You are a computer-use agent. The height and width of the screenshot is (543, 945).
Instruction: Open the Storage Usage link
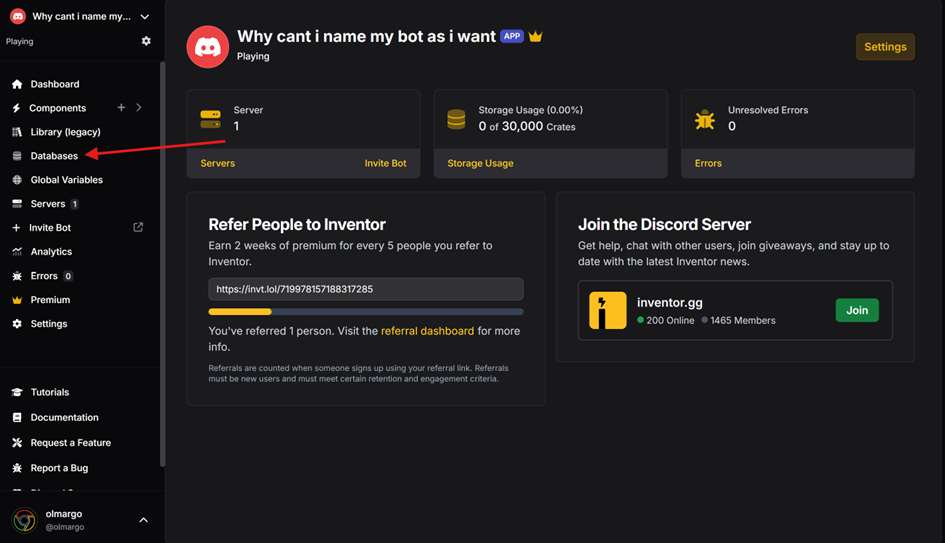(x=480, y=163)
